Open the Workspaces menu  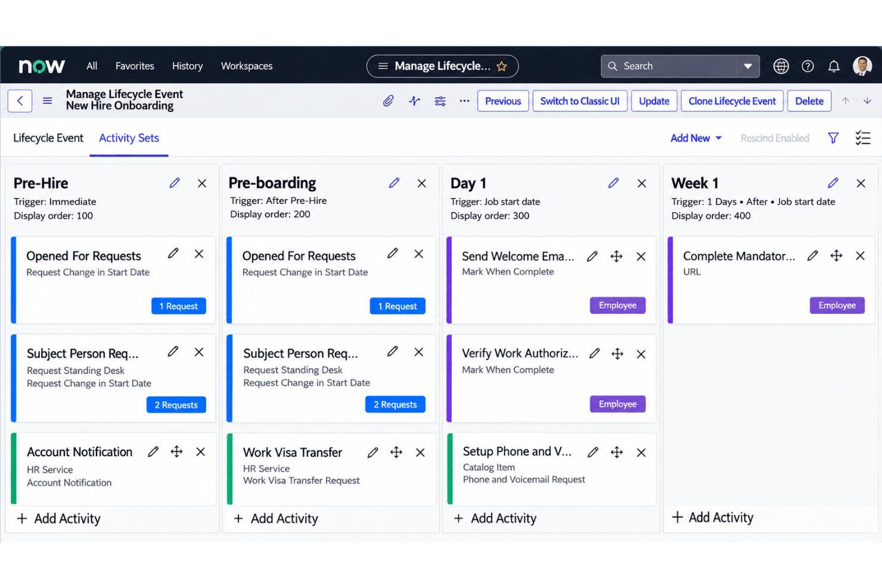click(x=247, y=66)
